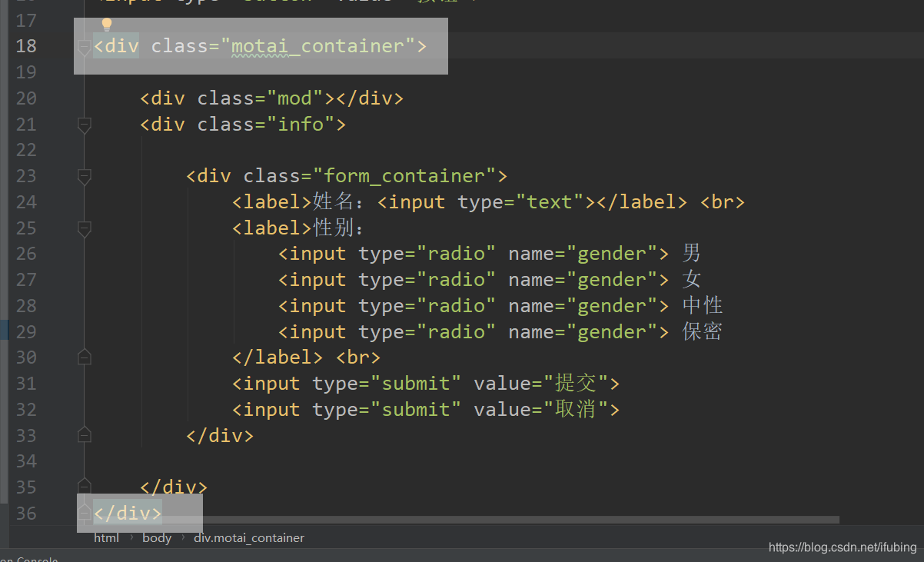Click closing </div> tag on line 36
The height and width of the screenshot is (562, 924).
128,513
